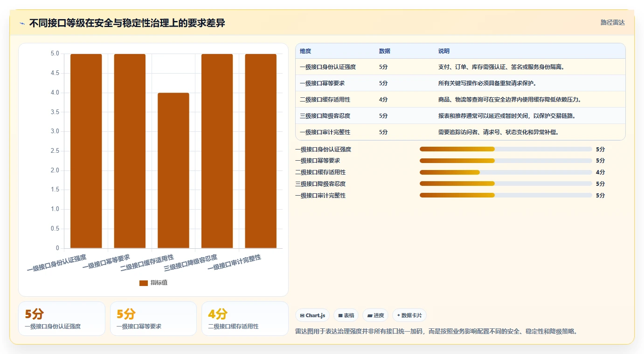Click the panel title 不同接口等级在安全与稳定性治理上的要求差异
The height and width of the screenshot is (354, 644).
(127, 23)
